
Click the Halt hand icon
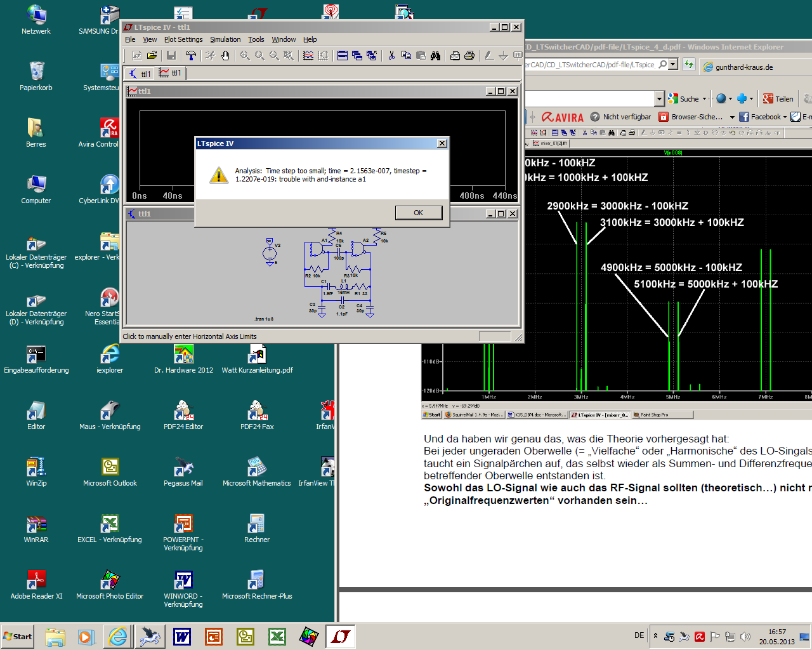click(x=225, y=56)
